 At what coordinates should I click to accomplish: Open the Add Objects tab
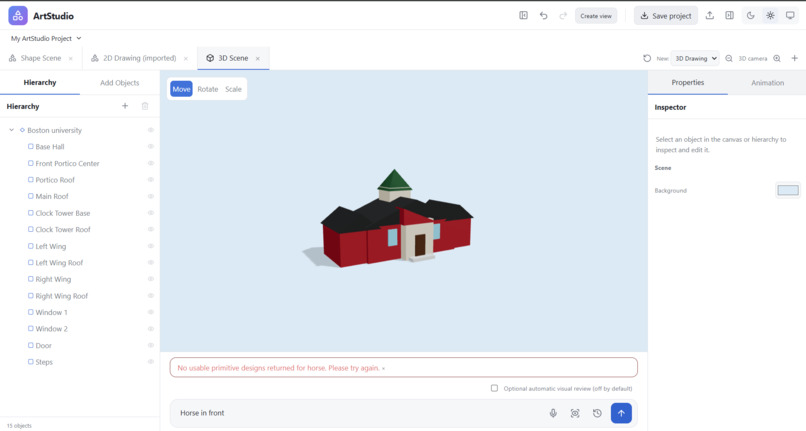[x=119, y=83]
